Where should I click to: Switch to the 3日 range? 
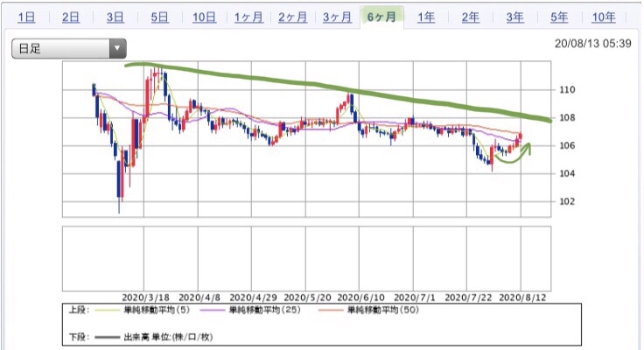point(115,17)
